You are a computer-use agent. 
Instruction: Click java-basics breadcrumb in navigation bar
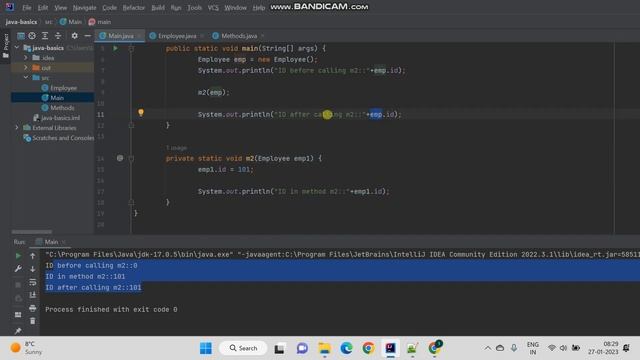point(21,22)
